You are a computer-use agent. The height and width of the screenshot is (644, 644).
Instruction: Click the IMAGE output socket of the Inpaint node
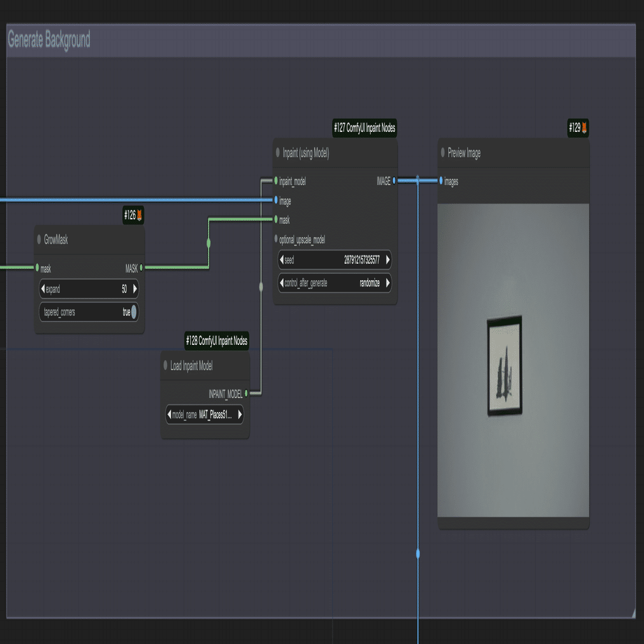click(394, 180)
